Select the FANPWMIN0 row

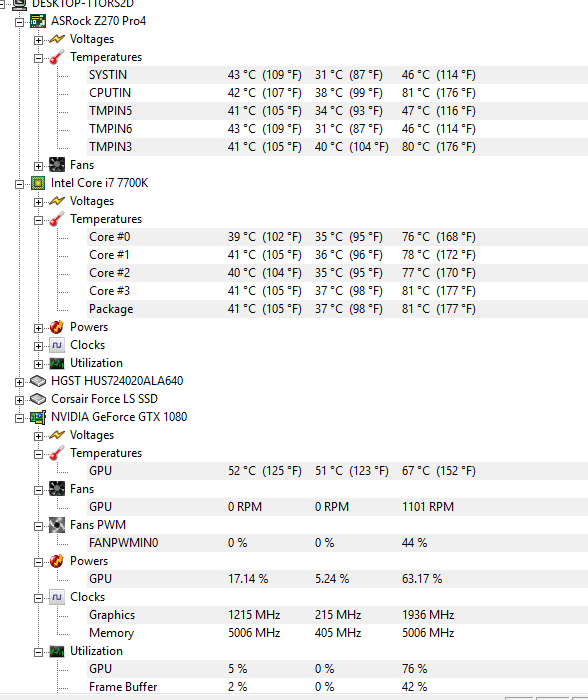[x=338, y=543]
